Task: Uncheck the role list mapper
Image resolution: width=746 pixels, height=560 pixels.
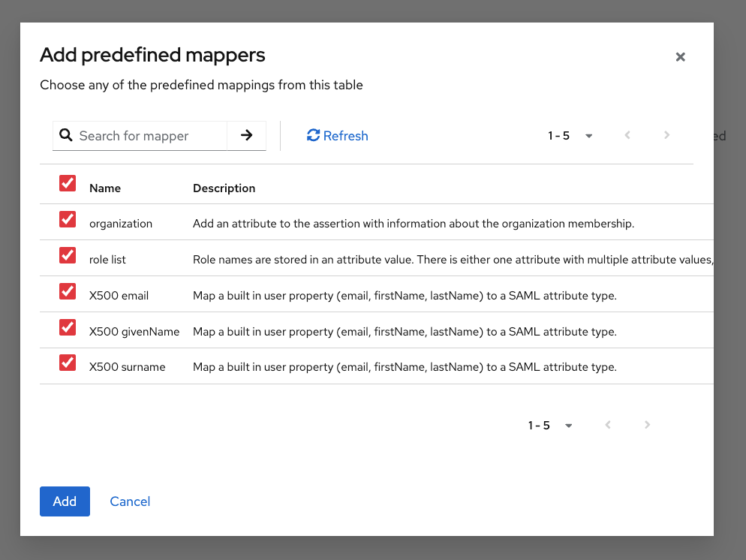Action: (68, 255)
